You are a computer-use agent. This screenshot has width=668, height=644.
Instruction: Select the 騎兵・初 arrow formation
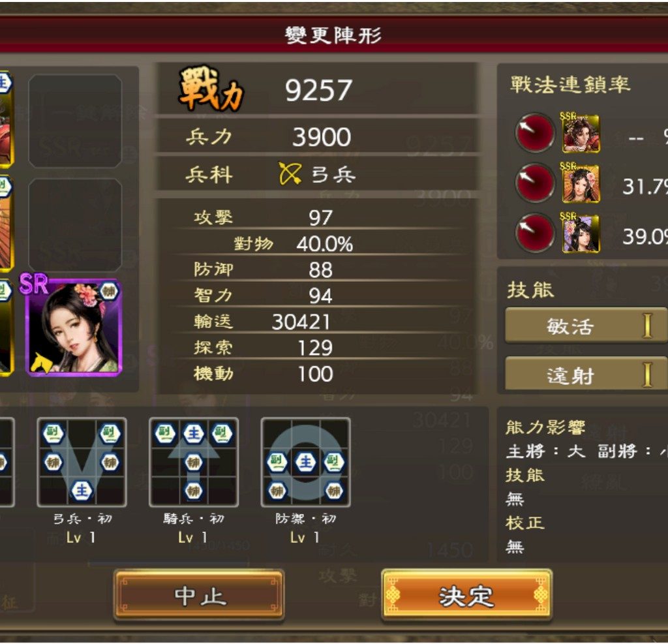[194, 463]
